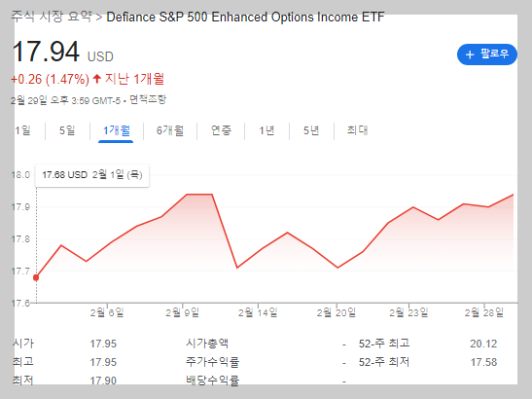Click the 시가총액 label
Image resolution: width=532 pixels, height=399 pixels.
click(x=207, y=344)
